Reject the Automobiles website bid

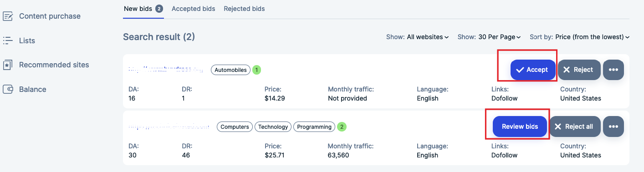point(579,70)
